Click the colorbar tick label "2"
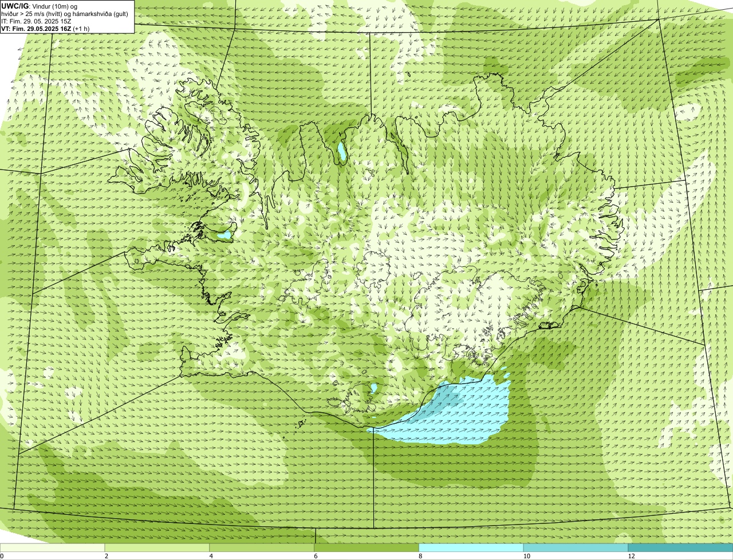The height and width of the screenshot is (560, 733). pyautogui.click(x=106, y=556)
